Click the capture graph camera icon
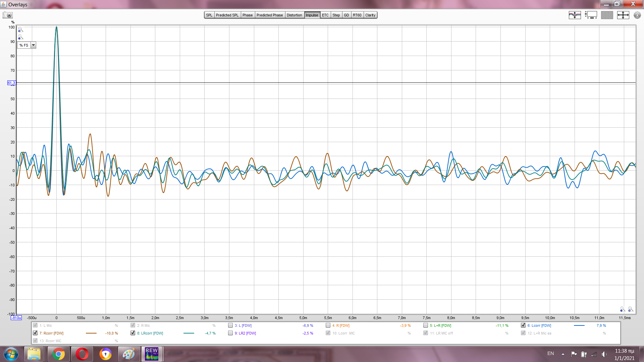 (x=7, y=15)
